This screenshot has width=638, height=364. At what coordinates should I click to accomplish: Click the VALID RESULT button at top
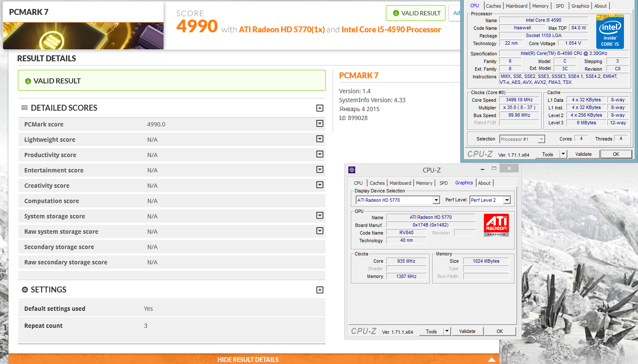tap(416, 13)
